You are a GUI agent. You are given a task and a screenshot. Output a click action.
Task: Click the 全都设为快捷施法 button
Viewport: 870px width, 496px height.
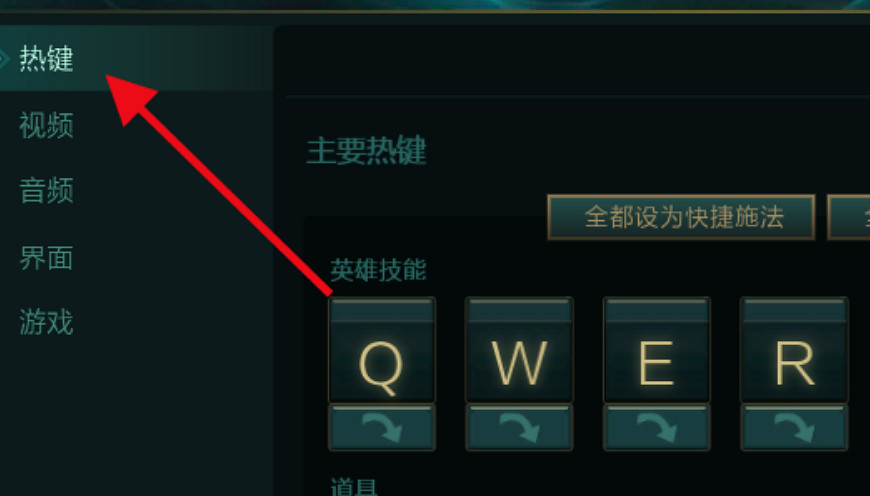[681, 217]
